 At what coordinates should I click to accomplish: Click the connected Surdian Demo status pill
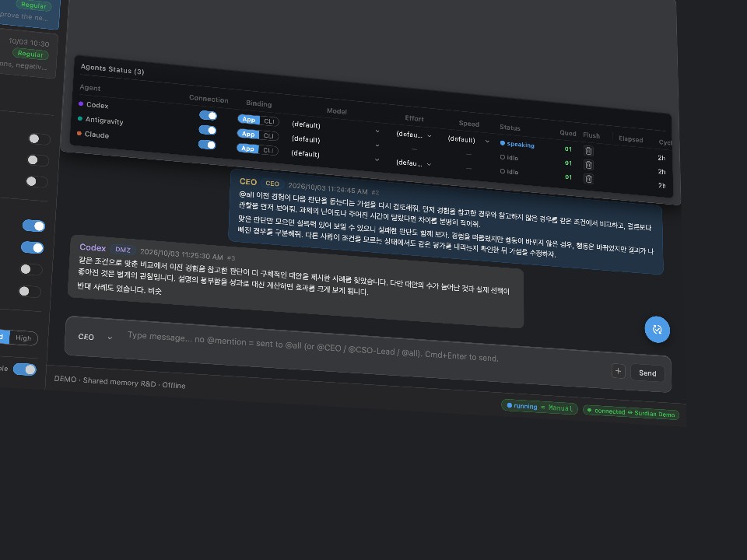(631, 412)
